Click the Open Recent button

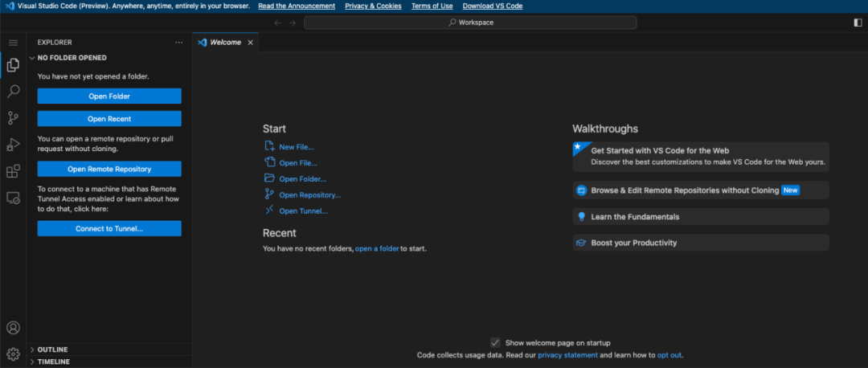click(x=109, y=119)
